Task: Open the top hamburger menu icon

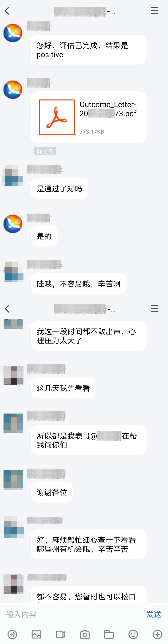Action: click(154, 10)
